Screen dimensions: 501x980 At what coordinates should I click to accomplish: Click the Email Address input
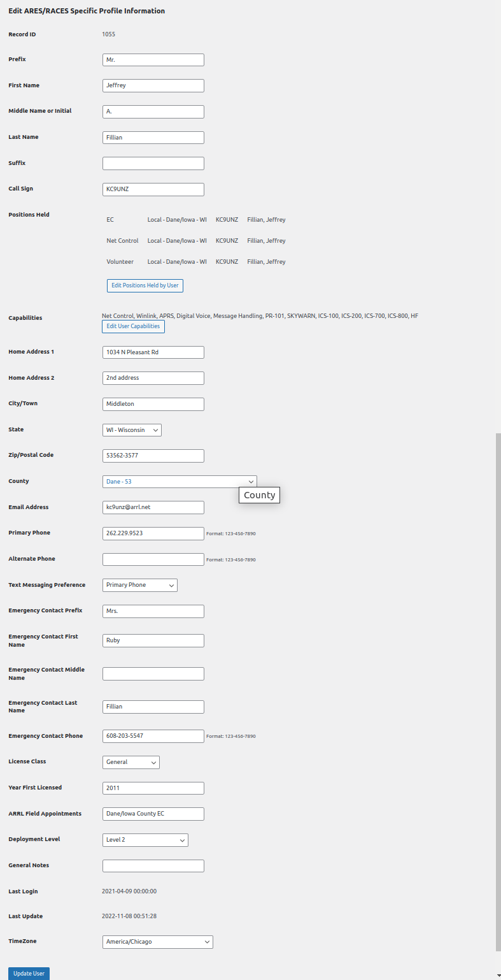tap(153, 507)
